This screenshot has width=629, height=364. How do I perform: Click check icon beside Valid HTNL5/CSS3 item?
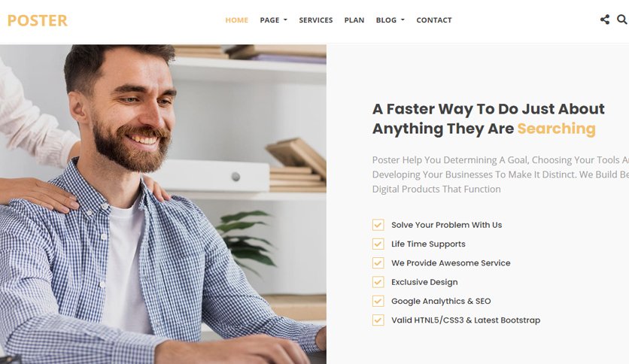coord(378,320)
